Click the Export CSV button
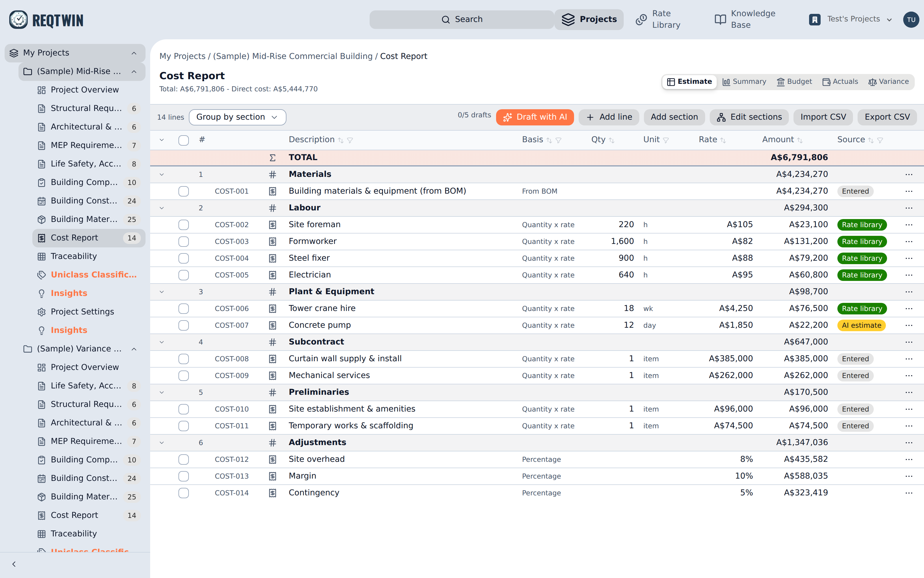 coord(887,117)
